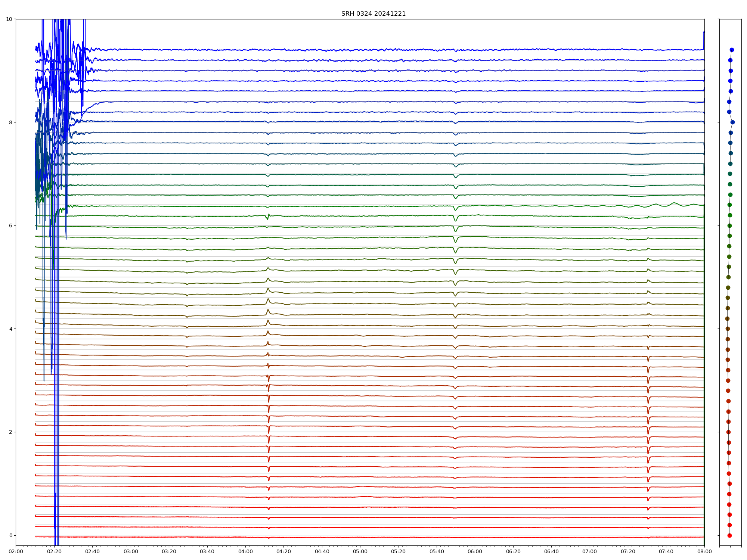Click the 05:00 time axis label
The image size is (747, 560).
point(360,551)
